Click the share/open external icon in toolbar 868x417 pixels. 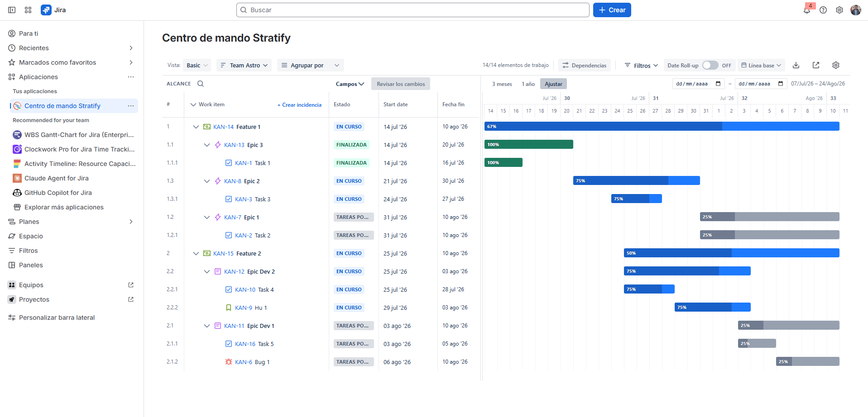[x=816, y=65]
